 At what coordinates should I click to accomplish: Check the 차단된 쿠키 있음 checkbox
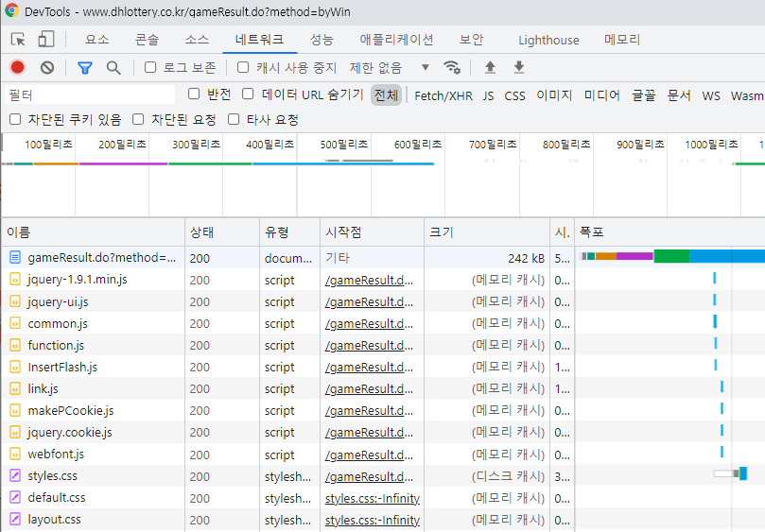(x=16, y=119)
